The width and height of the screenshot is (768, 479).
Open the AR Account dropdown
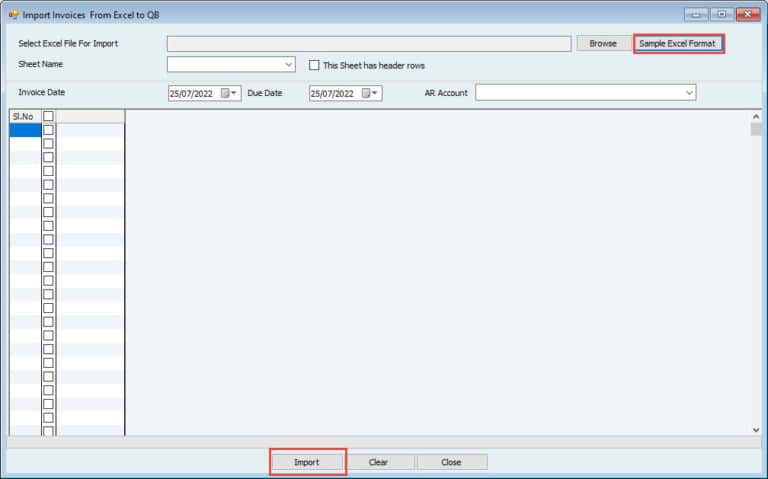point(689,93)
